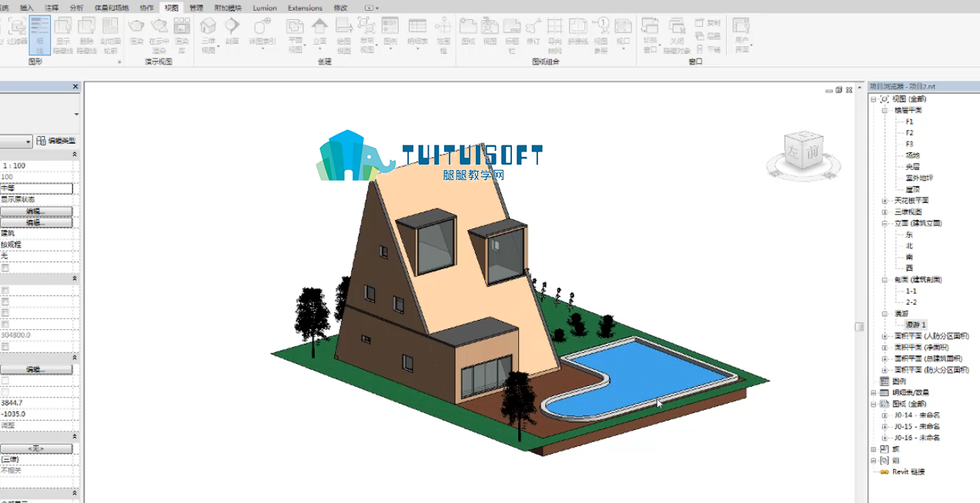Expand the 三维视图 node in Project Browser
The image size is (980, 503).
(x=885, y=212)
